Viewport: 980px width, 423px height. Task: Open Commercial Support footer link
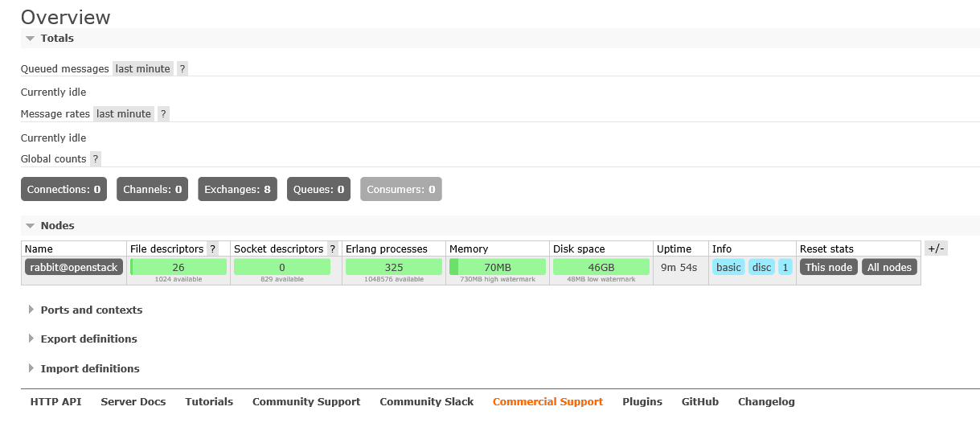coord(547,401)
